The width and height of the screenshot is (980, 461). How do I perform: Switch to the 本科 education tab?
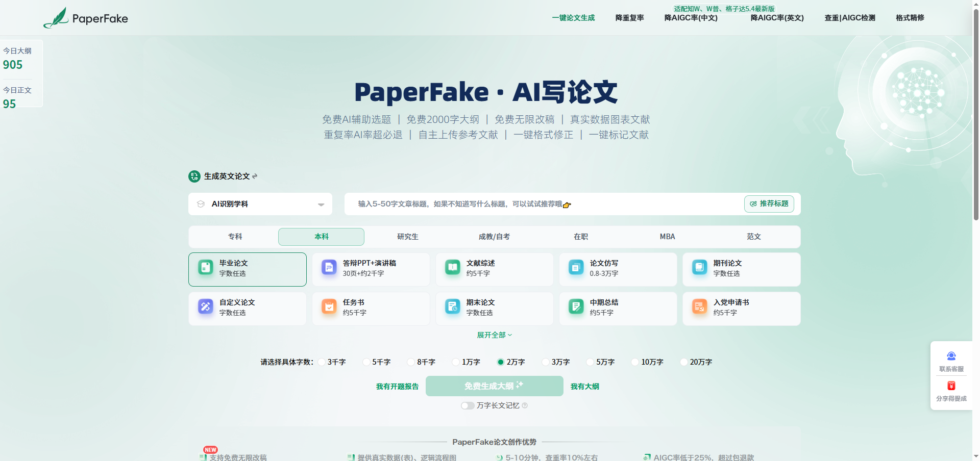[x=321, y=237]
